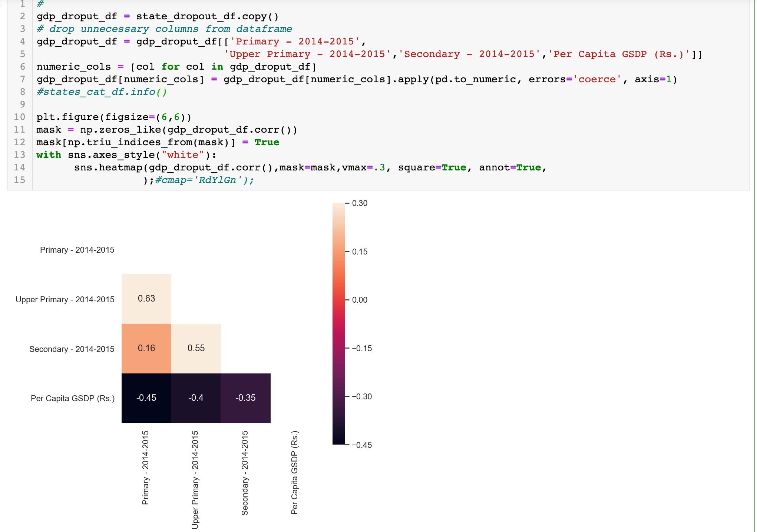Click the comment about dropping unnecessary columns

(x=163, y=29)
